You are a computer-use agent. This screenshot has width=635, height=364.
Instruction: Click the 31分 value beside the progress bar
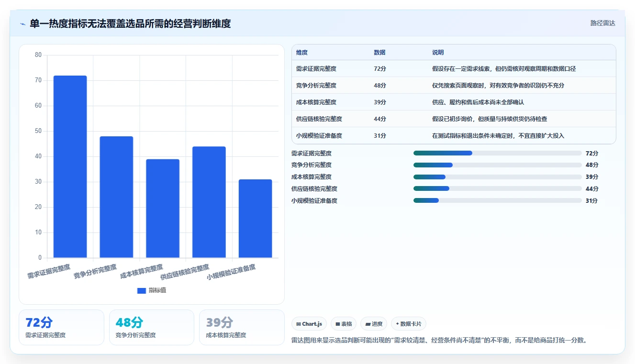click(592, 200)
